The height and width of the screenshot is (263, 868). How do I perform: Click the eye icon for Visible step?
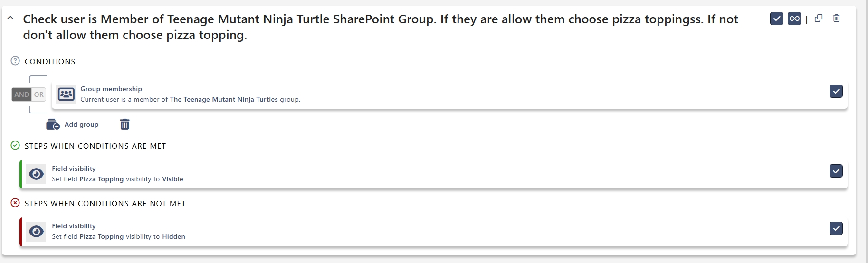point(36,174)
